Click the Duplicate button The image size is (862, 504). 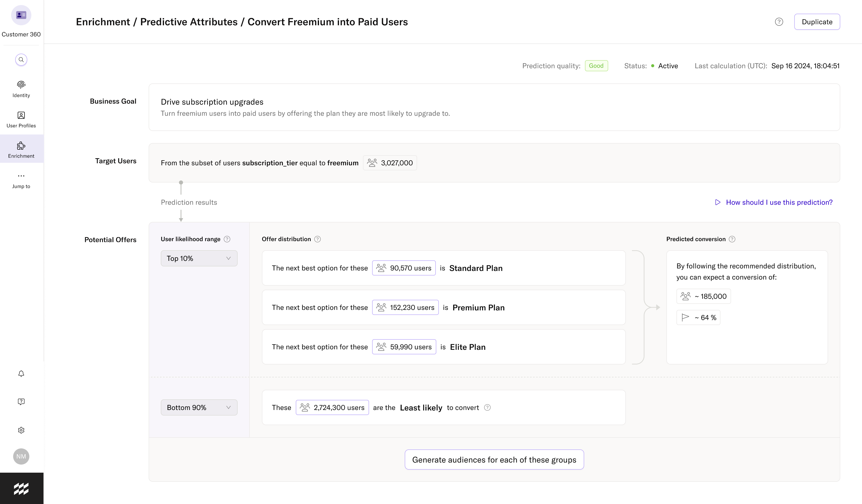pos(817,21)
